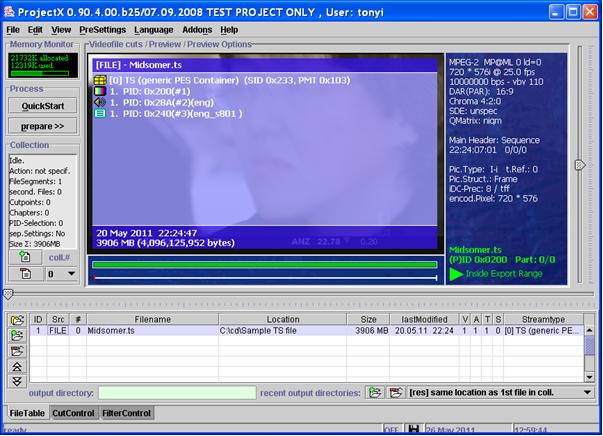Remove output directory with the red folder icon
Screen dimensions: 603x436
point(395,393)
